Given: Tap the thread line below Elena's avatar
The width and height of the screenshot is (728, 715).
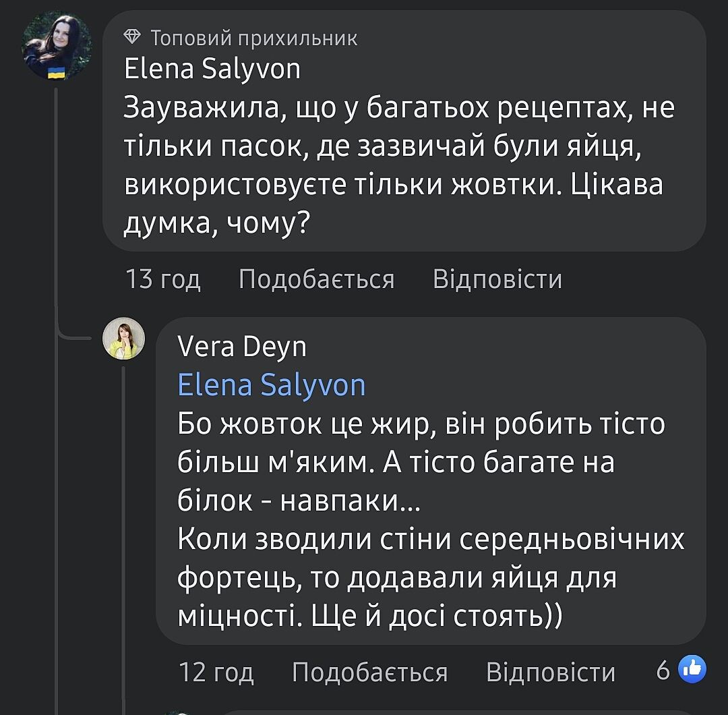Looking at the screenshot, I should (x=57, y=202).
